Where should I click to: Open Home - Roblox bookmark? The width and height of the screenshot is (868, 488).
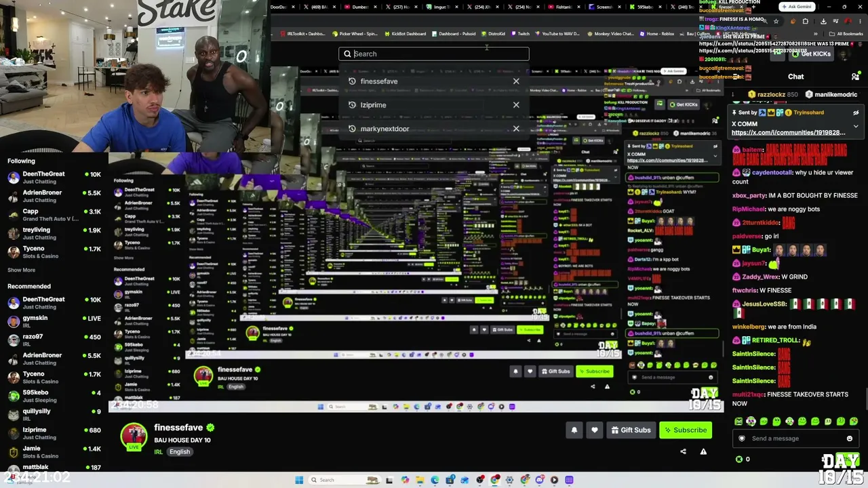(x=657, y=34)
